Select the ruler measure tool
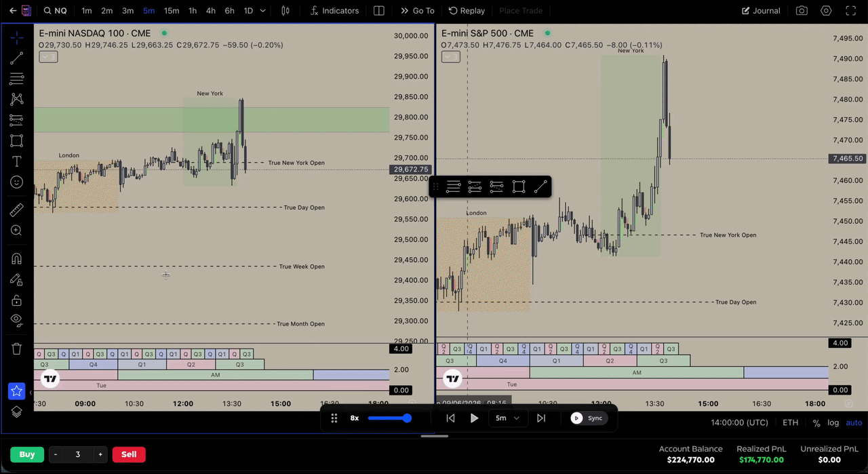The image size is (868, 474). point(17,210)
